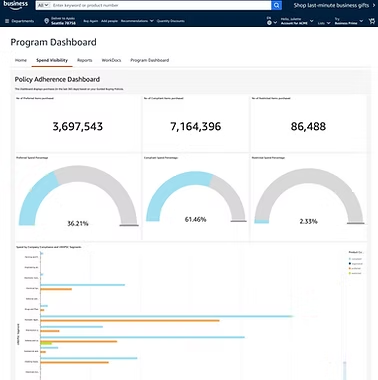Open the Lists dropdown
The image size is (378, 380).
click(324, 23)
